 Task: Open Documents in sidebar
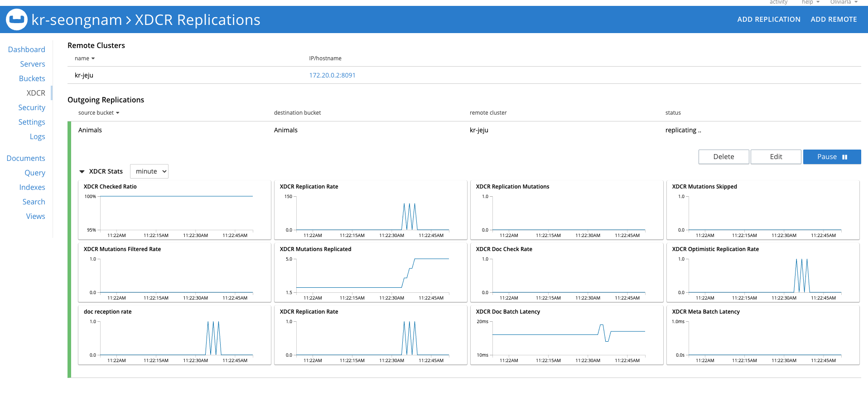tap(26, 158)
